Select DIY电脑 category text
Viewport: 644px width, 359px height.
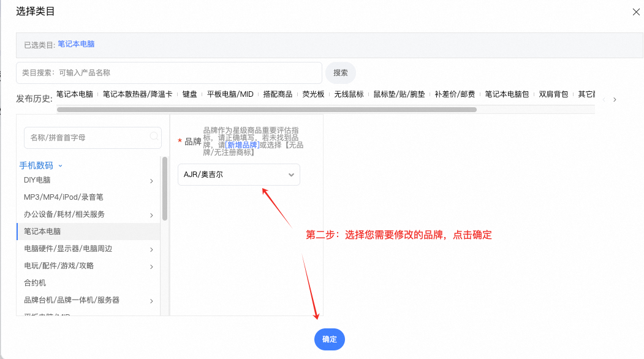tap(37, 180)
